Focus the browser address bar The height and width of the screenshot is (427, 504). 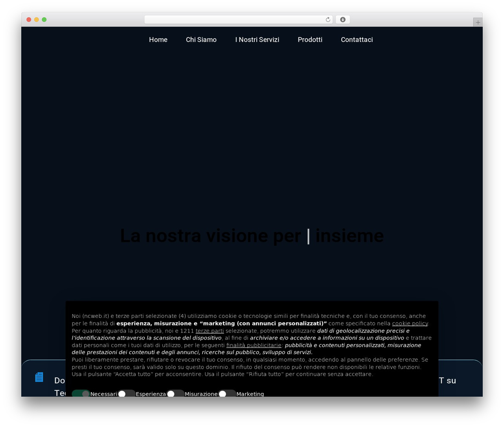(238, 20)
